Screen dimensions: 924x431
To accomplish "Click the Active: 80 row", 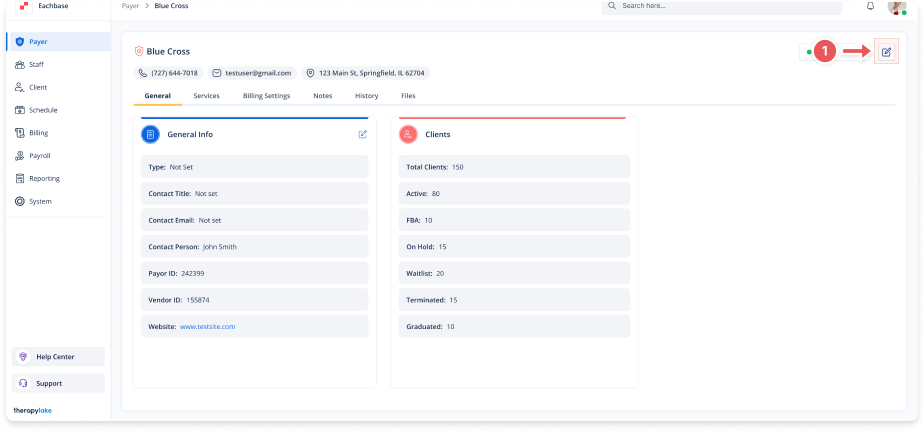I will pos(514,193).
